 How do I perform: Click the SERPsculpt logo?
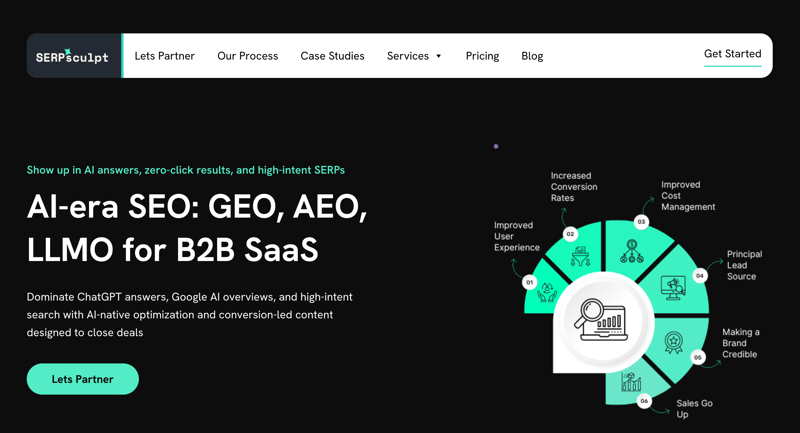(73, 56)
